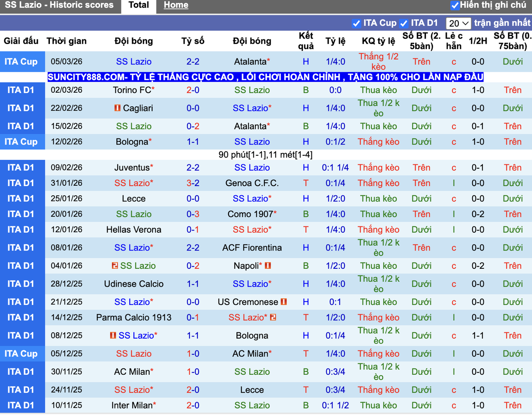Select Hellas Verona team name

click(134, 229)
